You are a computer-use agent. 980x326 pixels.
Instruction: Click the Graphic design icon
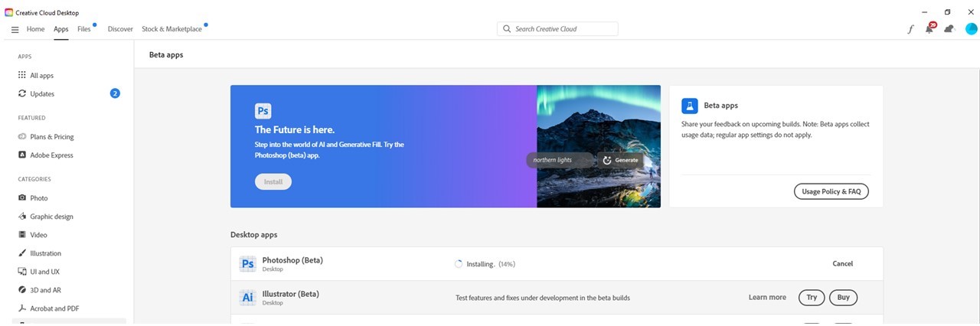point(22,216)
